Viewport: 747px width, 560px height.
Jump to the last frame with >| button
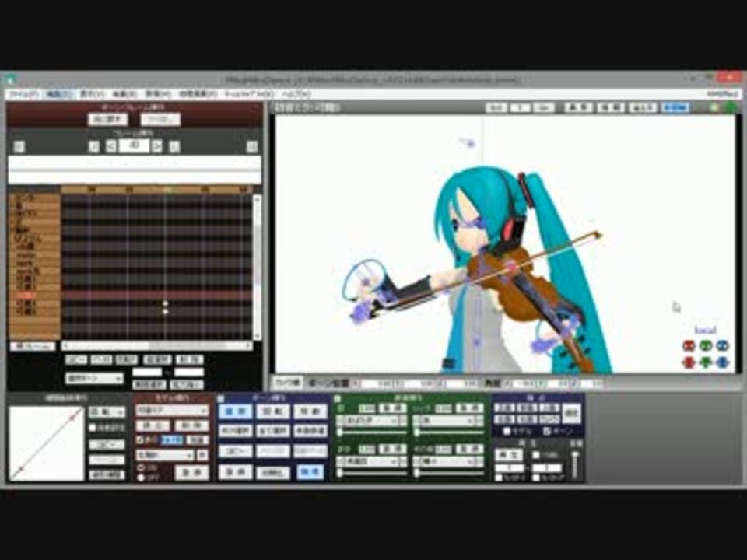tap(252, 146)
